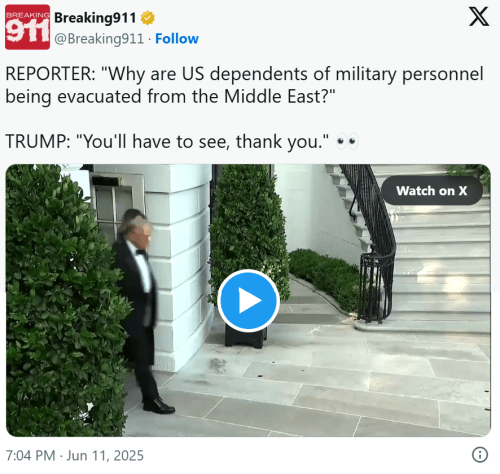
Task: Play the embedded video
Action: [x=248, y=300]
